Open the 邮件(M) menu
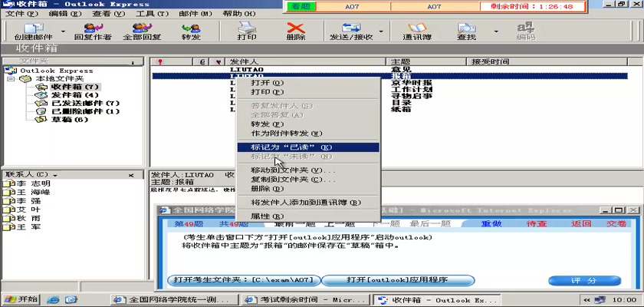This screenshot has width=644, height=307. pyautogui.click(x=195, y=14)
